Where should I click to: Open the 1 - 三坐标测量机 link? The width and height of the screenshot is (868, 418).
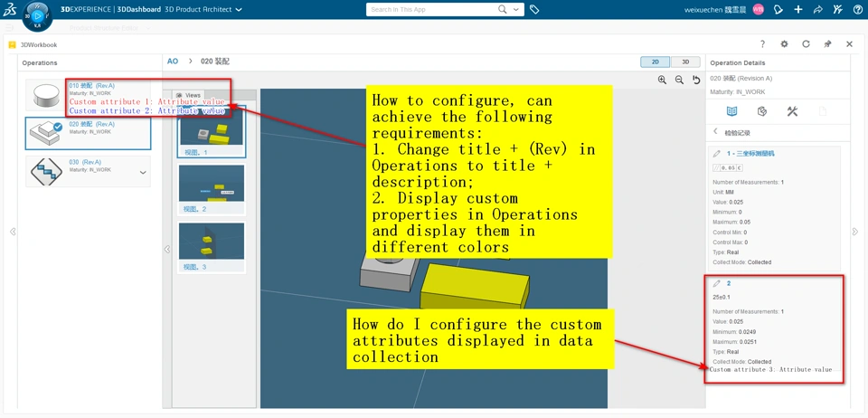pyautogui.click(x=750, y=154)
